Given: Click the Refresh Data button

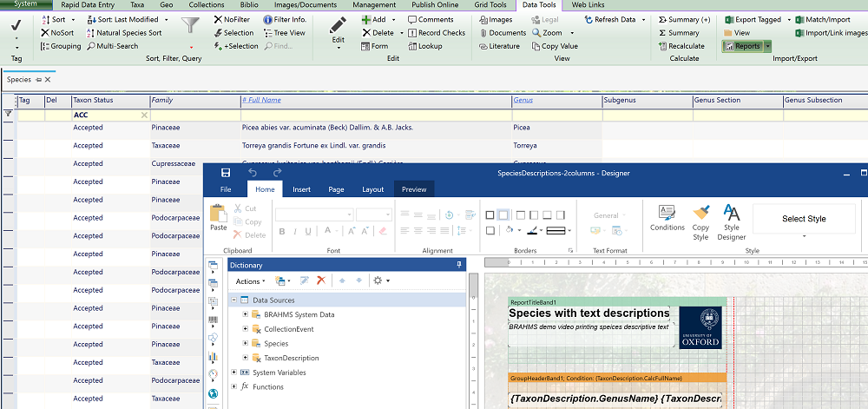Looking at the screenshot, I should click(x=610, y=19).
